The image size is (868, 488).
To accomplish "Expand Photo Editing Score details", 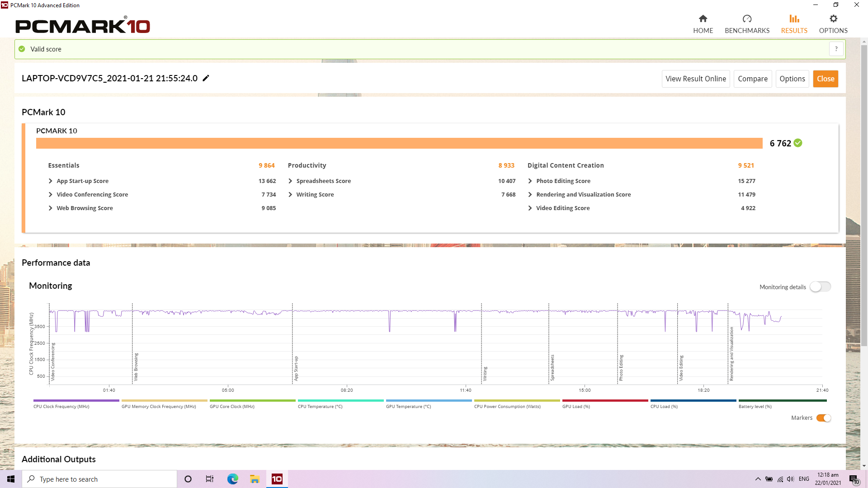I will click(530, 181).
